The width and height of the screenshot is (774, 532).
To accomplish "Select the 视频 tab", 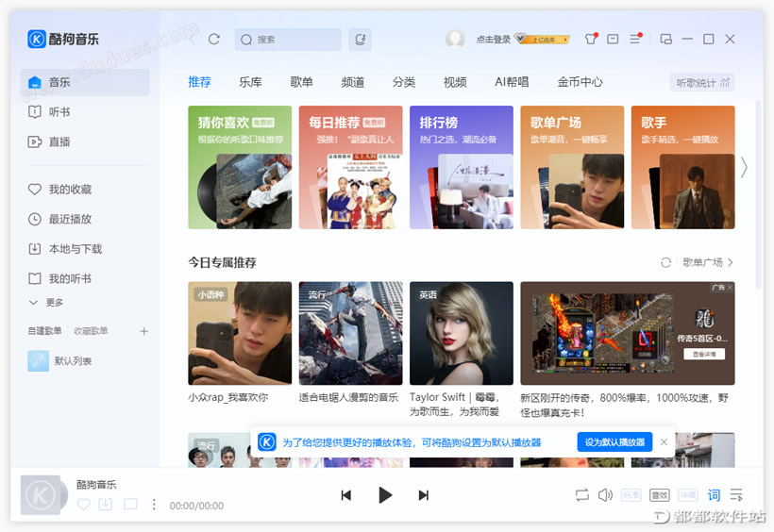I will (455, 82).
